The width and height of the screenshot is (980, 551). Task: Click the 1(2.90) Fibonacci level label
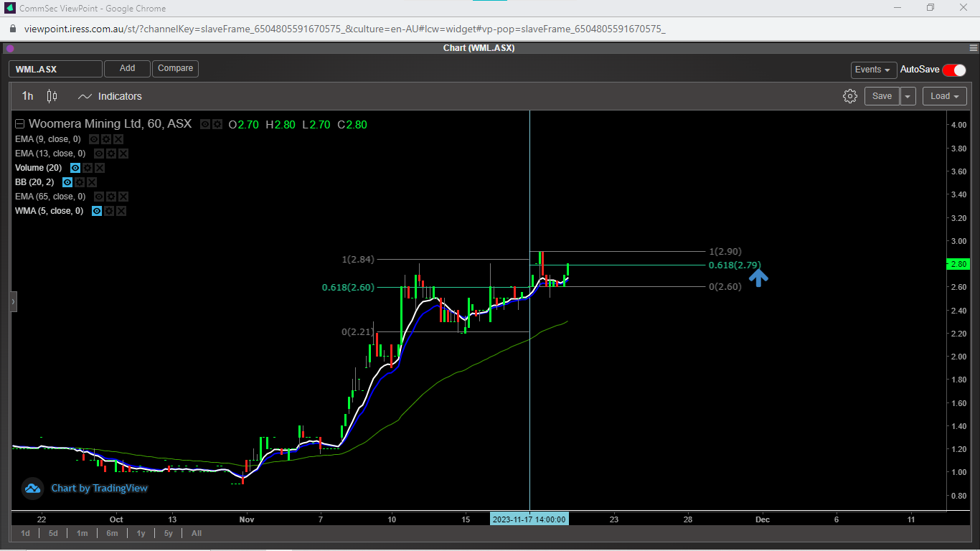[725, 252]
